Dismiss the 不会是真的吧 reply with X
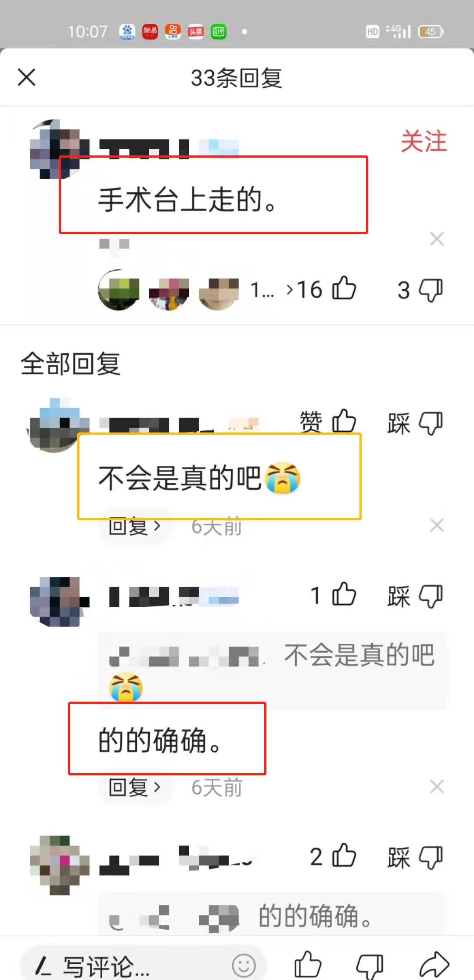This screenshot has height=980, width=474. tap(437, 525)
